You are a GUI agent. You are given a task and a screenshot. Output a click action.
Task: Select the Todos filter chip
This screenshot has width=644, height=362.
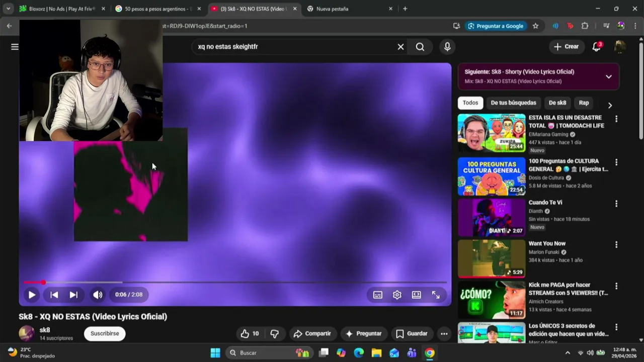pos(470,103)
